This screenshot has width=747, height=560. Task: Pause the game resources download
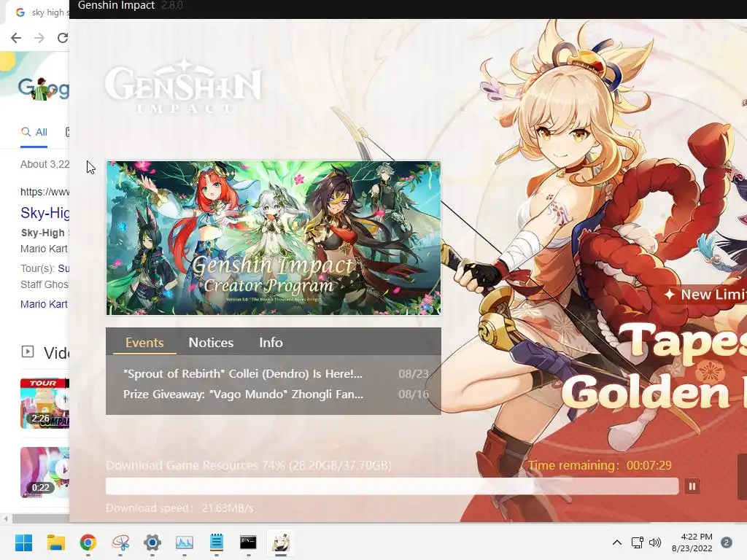pyautogui.click(x=692, y=486)
